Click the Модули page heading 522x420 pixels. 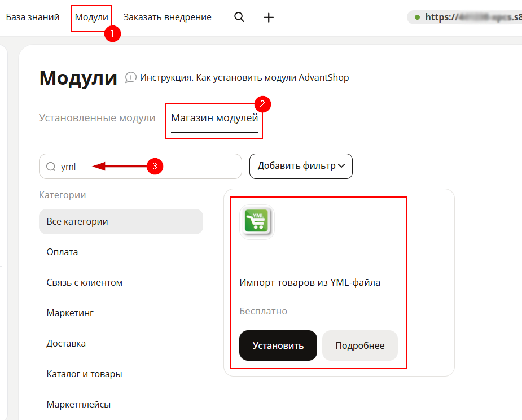point(78,78)
